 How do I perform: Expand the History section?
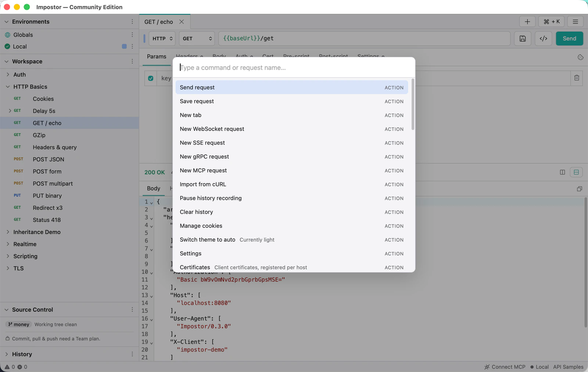[6, 354]
